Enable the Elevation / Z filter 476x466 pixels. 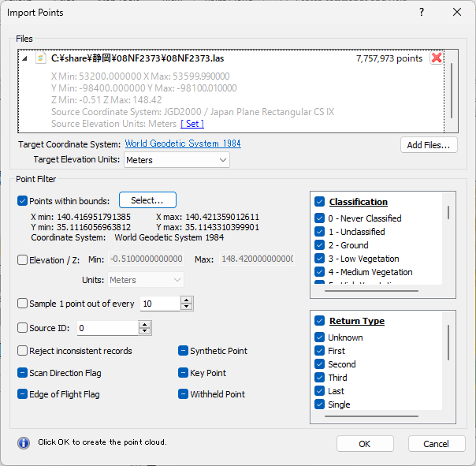pyautogui.click(x=23, y=259)
